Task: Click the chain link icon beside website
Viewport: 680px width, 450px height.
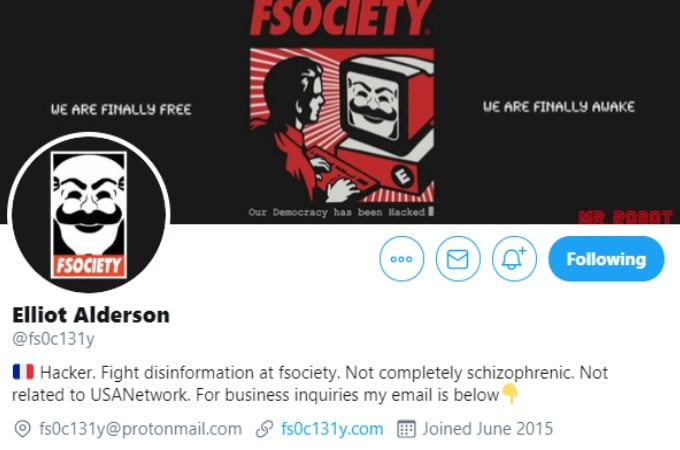Action: [x=264, y=429]
